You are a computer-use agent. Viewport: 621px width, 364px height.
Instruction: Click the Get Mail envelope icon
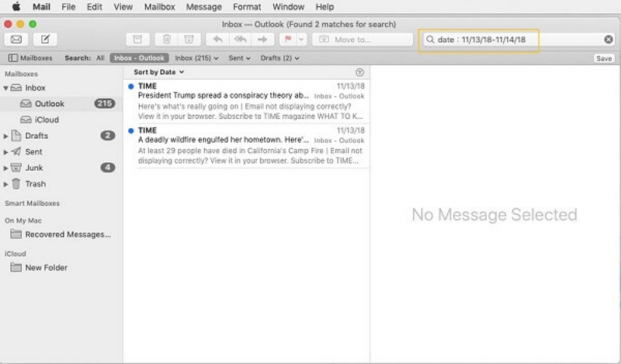pos(16,40)
